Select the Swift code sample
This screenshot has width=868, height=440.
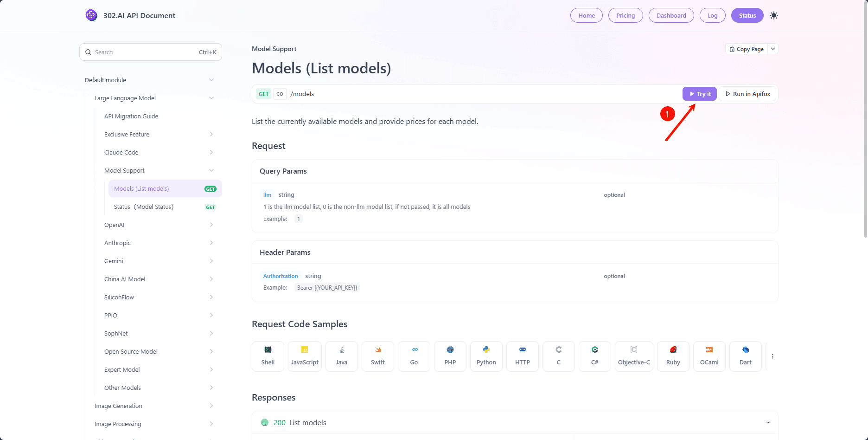click(377, 356)
